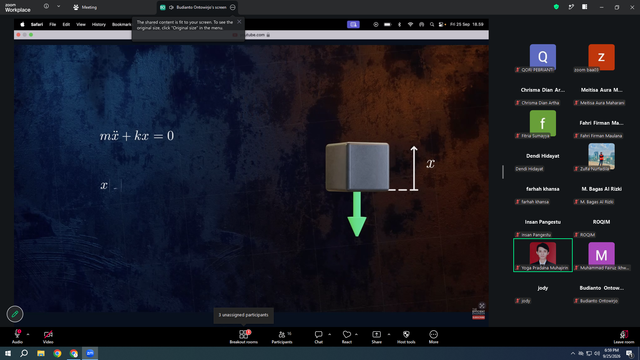Open the Windows Start menu
Image resolution: width=640 pixels, height=360 pixels.
pyautogui.click(x=8, y=353)
